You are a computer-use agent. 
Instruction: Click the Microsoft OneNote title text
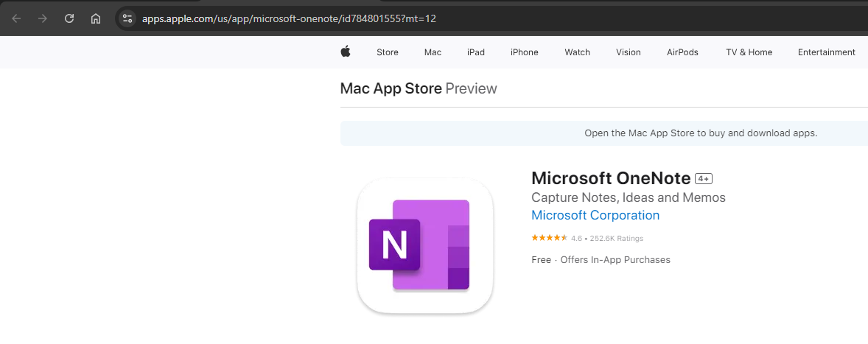pos(611,178)
